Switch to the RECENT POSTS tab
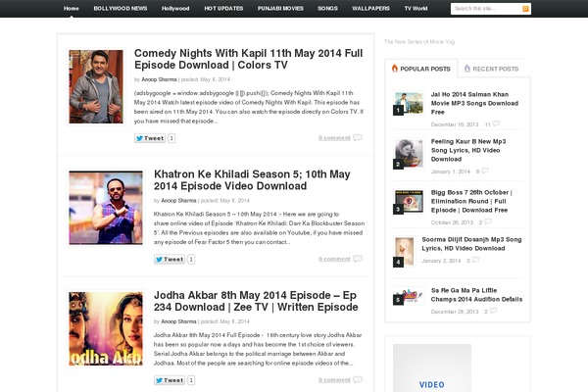Screen dimensions: 588x392 click(492, 69)
